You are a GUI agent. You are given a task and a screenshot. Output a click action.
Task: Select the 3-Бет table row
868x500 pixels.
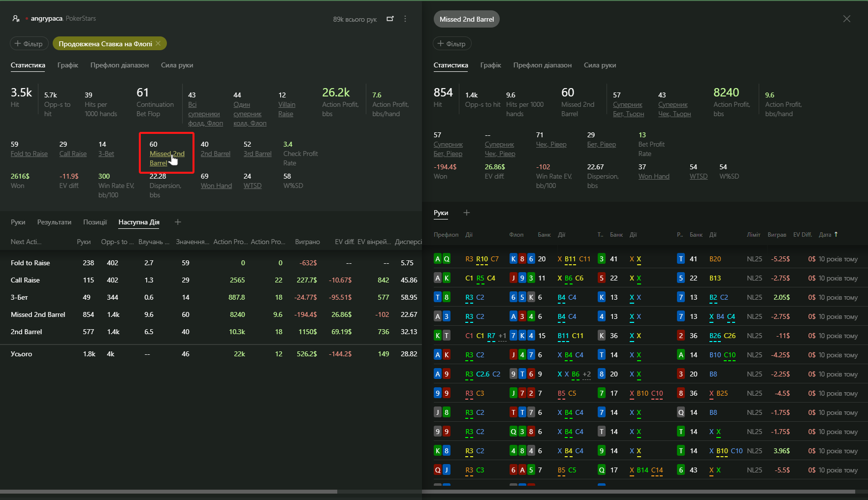tap(211, 297)
